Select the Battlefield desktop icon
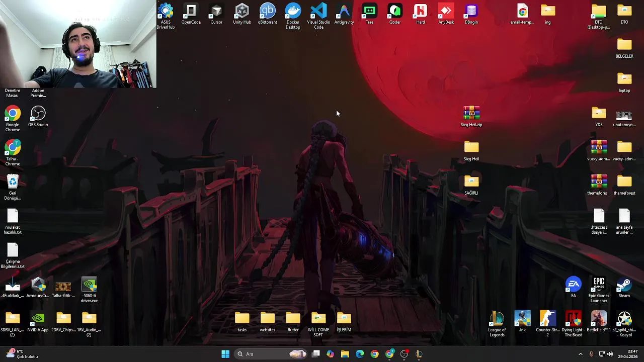Image resolution: width=644 pixels, height=362 pixels. 599,322
